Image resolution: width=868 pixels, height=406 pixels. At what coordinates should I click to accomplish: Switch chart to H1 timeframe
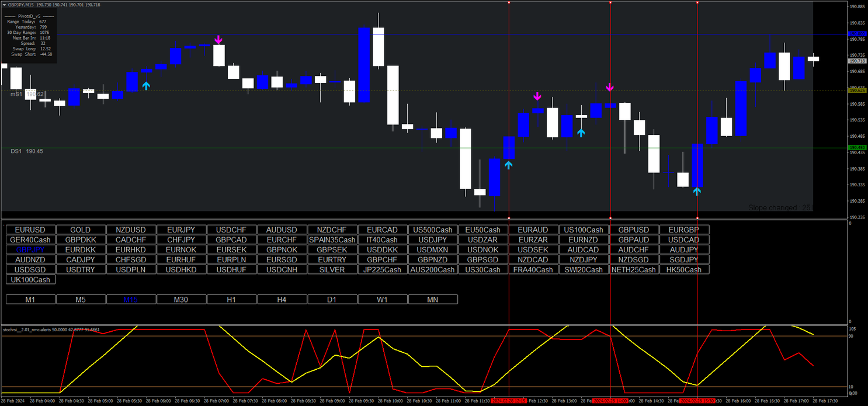coord(231,300)
